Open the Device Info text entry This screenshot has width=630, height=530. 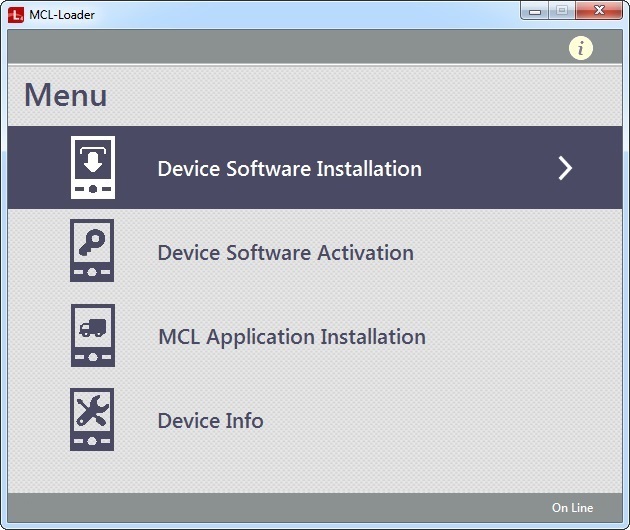[210, 421]
